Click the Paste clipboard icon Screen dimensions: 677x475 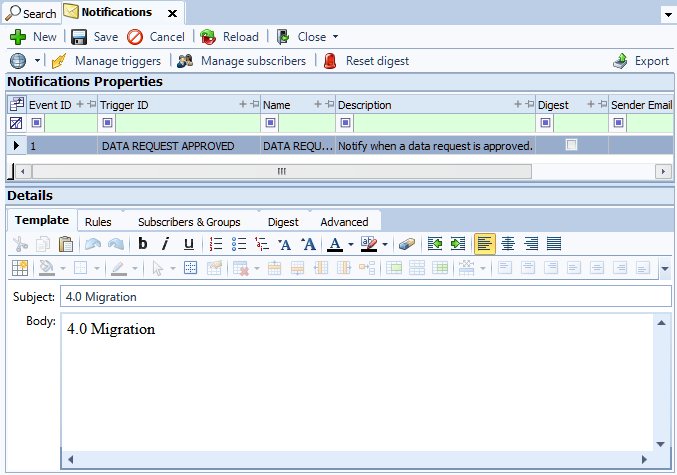[66, 244]
